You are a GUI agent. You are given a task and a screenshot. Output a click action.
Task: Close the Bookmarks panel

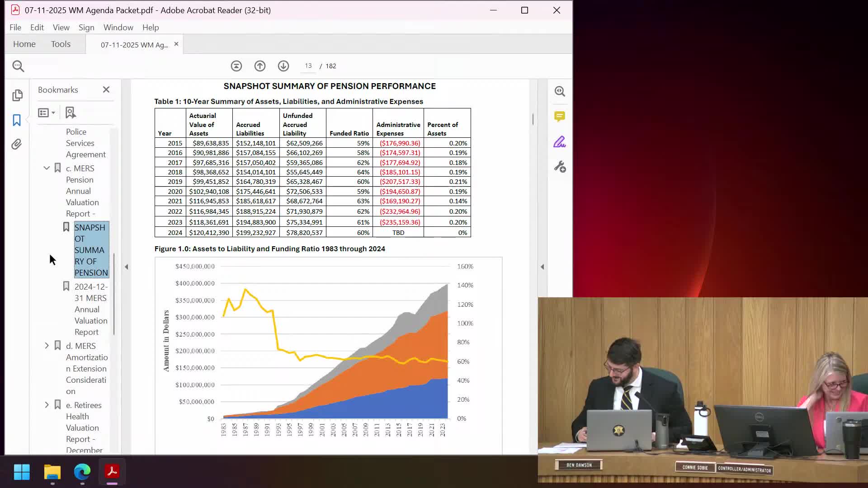(106, 90)
